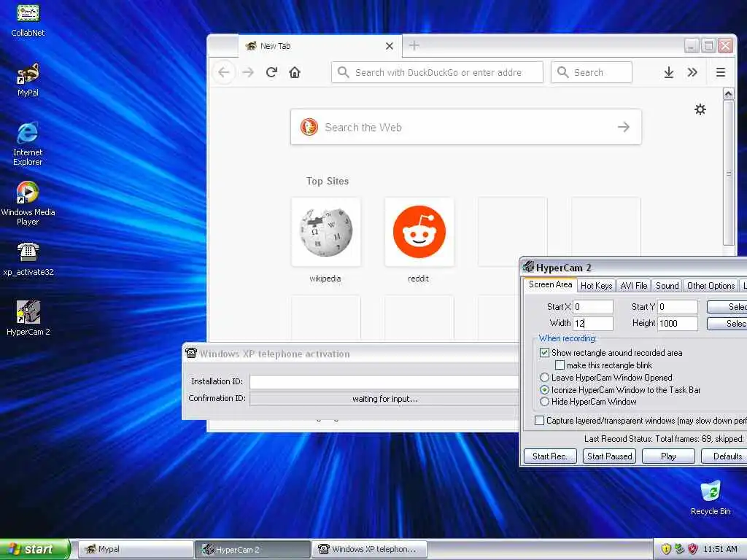Viewport: 747px width, 560px height.
Task: Click the red security shield tray icon
Action: coord(693,550)
